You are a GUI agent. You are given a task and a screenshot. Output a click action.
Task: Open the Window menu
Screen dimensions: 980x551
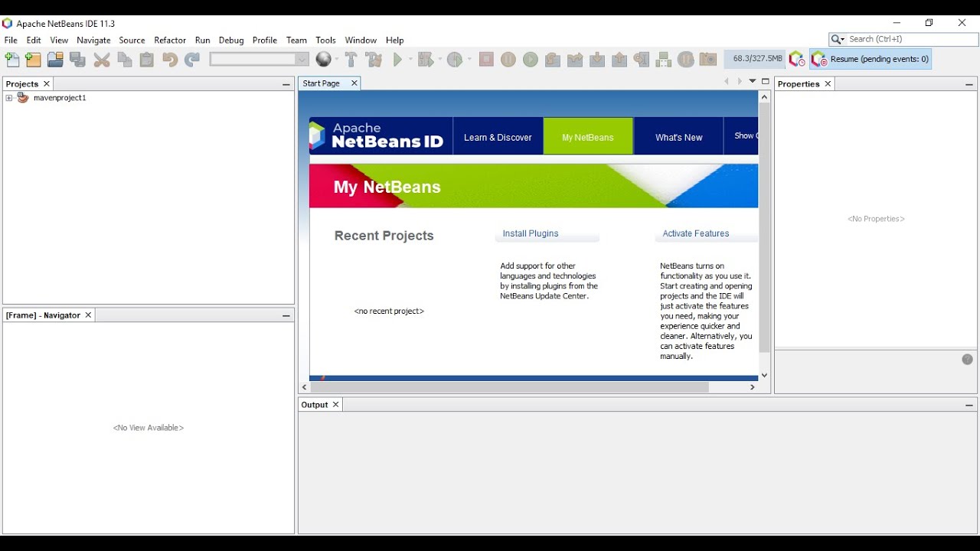click(361, 41)
